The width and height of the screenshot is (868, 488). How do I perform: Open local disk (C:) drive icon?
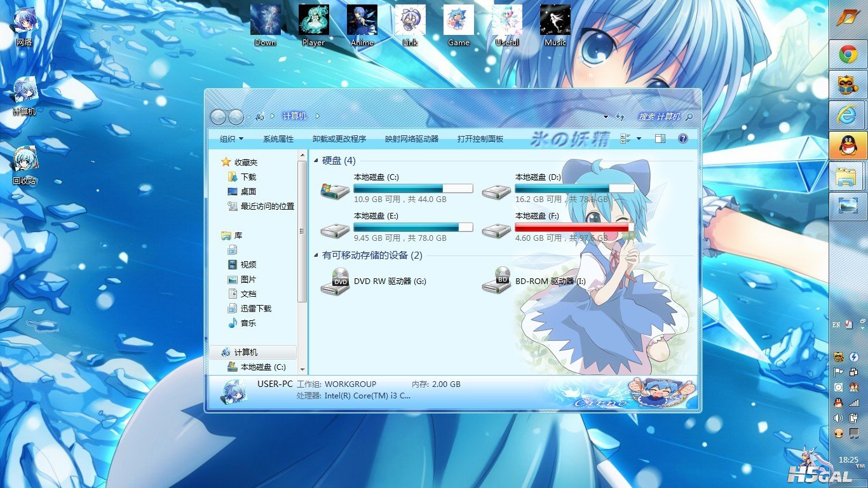[335, 190]
